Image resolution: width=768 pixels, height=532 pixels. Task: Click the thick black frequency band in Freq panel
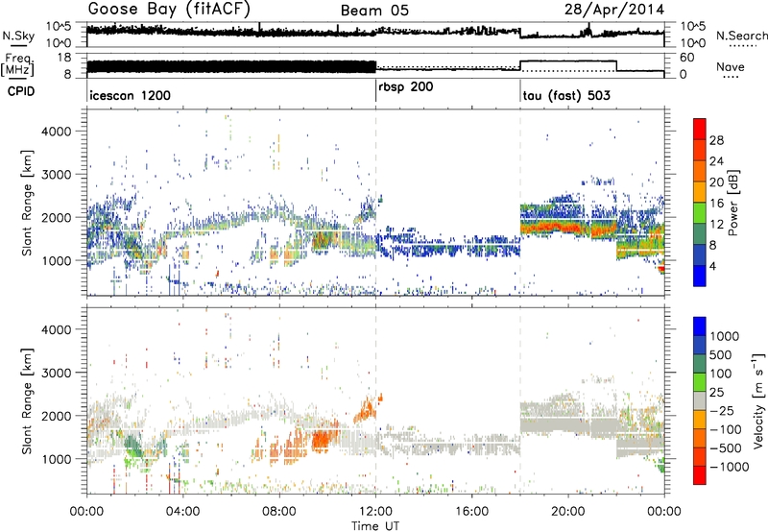(x=231, y=67)
